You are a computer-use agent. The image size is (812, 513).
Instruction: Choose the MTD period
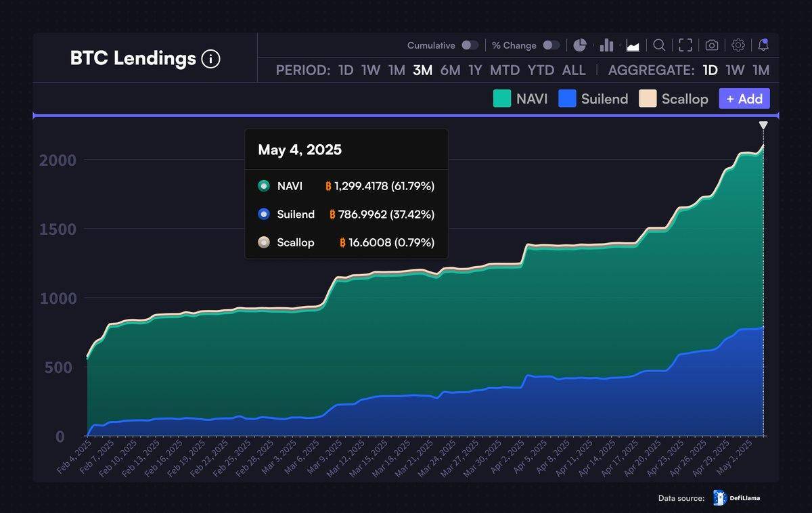(x=505, y=70)
